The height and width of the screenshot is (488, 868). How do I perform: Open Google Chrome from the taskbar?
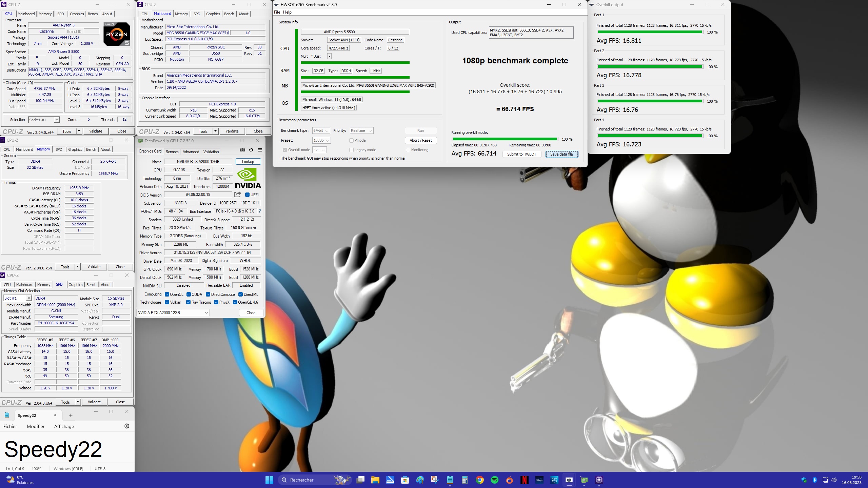pos(480,480)
